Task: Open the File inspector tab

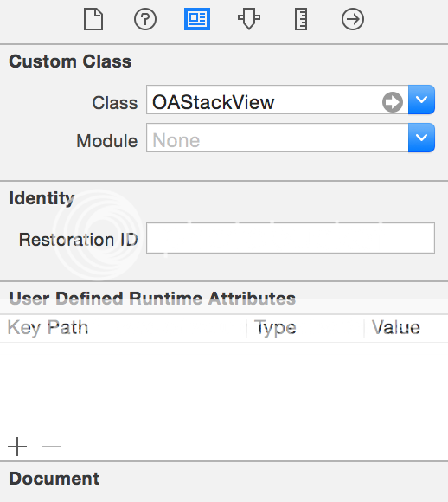Action: 93,19
